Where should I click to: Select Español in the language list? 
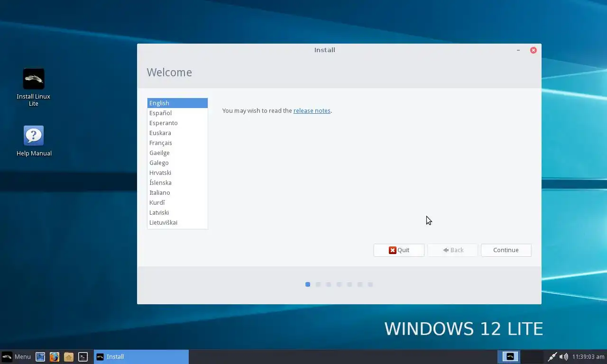(177, 113)
